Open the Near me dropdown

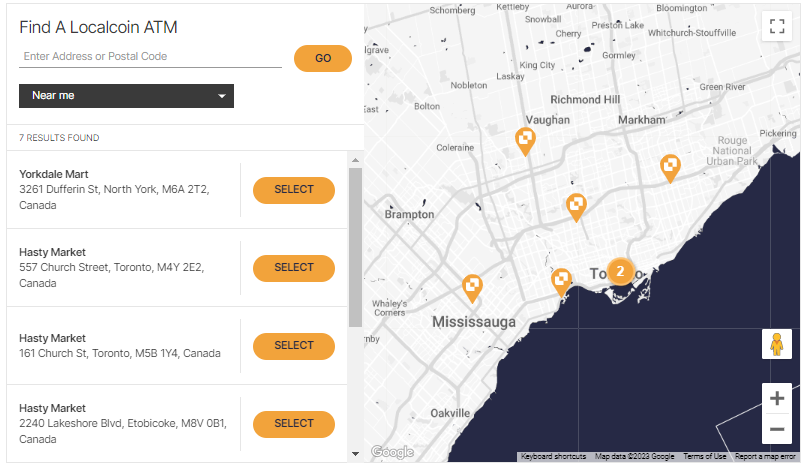click(126, 96)
